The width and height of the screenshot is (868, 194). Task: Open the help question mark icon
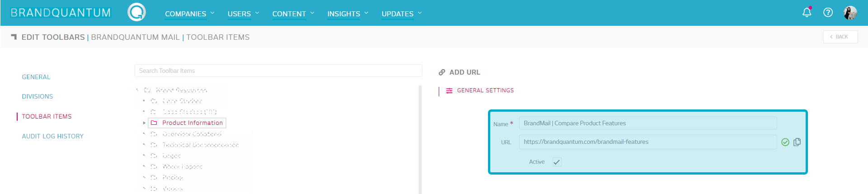tap(828, 13)
